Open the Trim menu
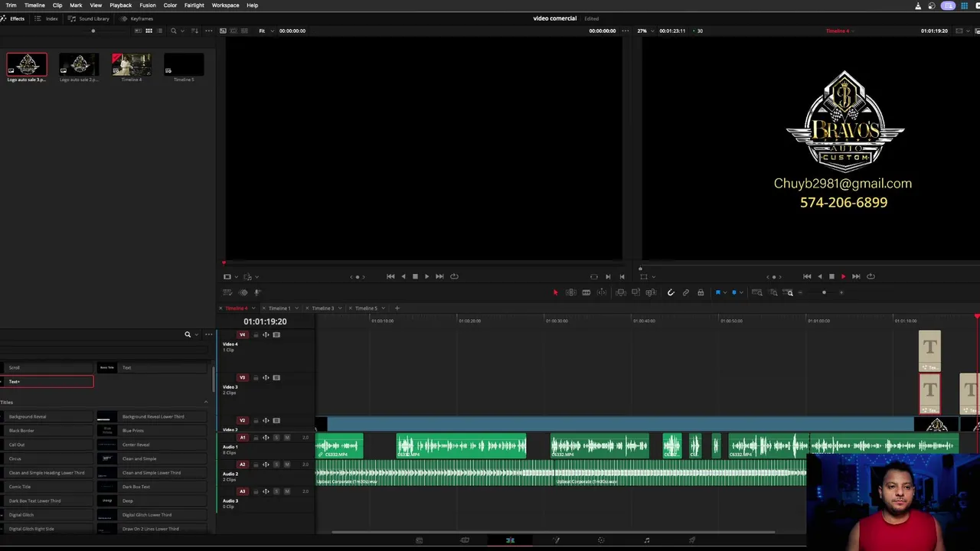This screenshot has height=551, width=980. click(x=11, y=5)
